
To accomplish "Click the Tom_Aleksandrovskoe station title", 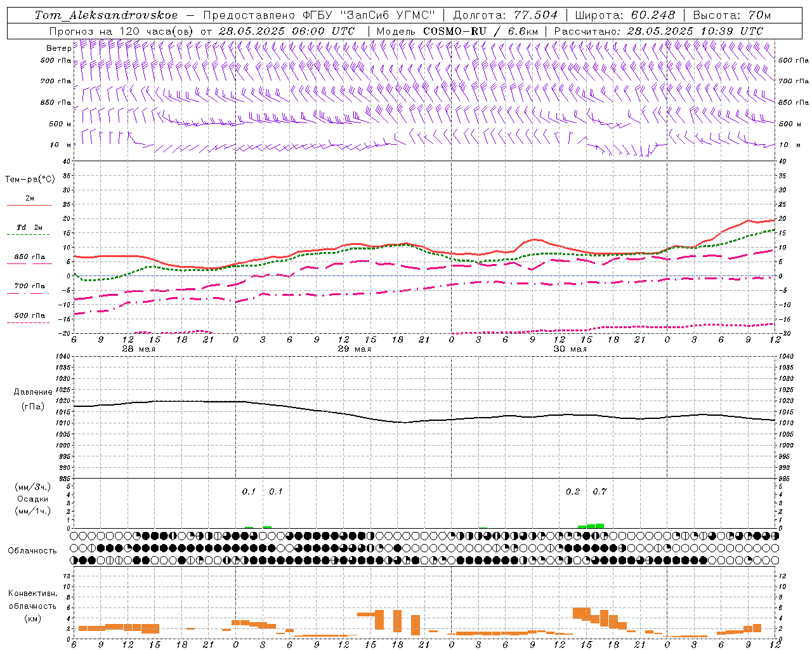I will (107, 15).
